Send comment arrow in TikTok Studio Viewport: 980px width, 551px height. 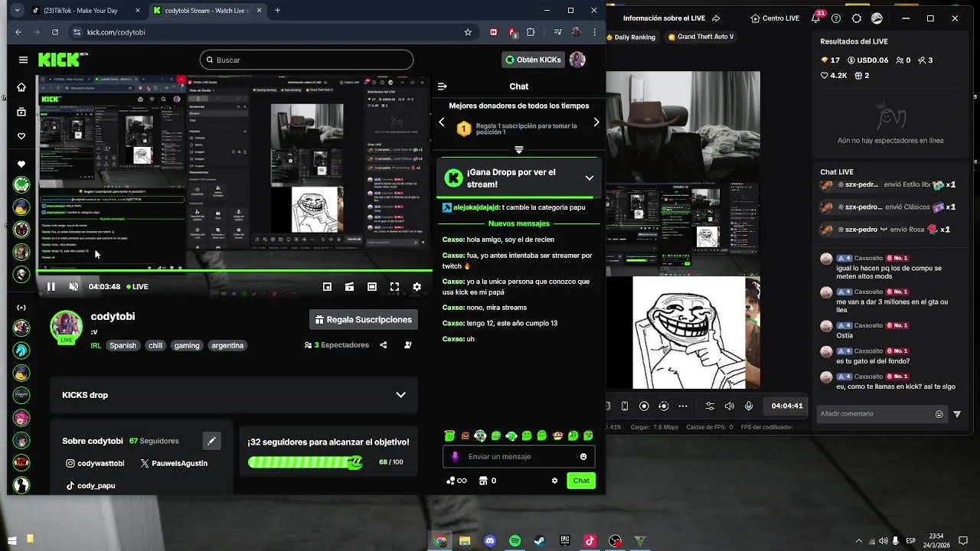[956, 414]
